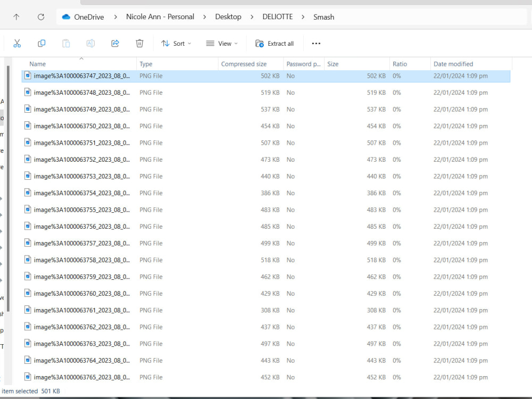This screenshot has width=532, height=399.
Task: Click the OneDrive cloud icon in address bar
Action: pos(66,17)
